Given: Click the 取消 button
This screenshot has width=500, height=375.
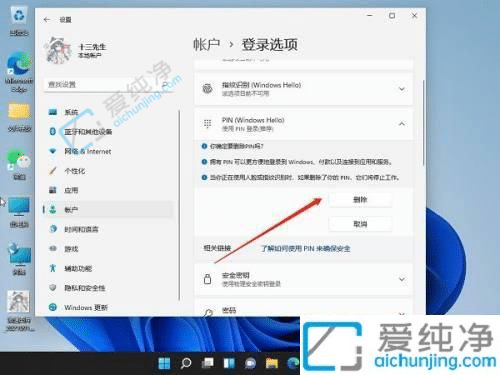Looking at the screenshot, I should 360,224.
